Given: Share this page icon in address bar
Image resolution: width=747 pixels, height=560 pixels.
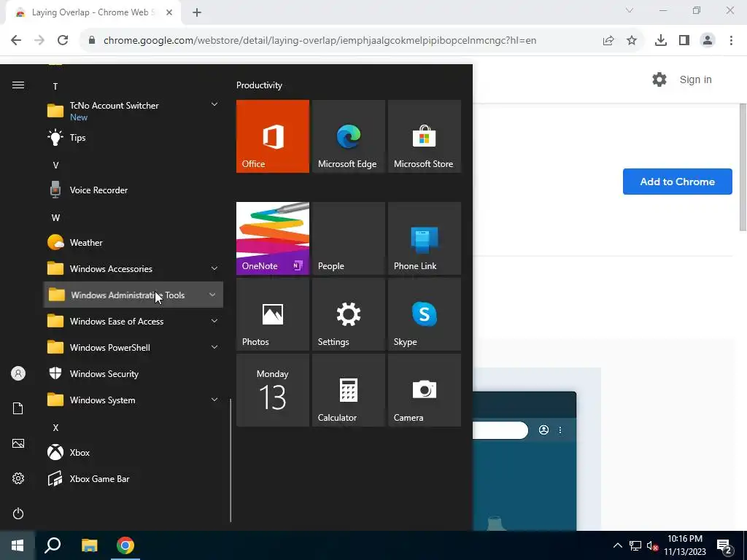Looking at the screenshot, I should [608, 41].
